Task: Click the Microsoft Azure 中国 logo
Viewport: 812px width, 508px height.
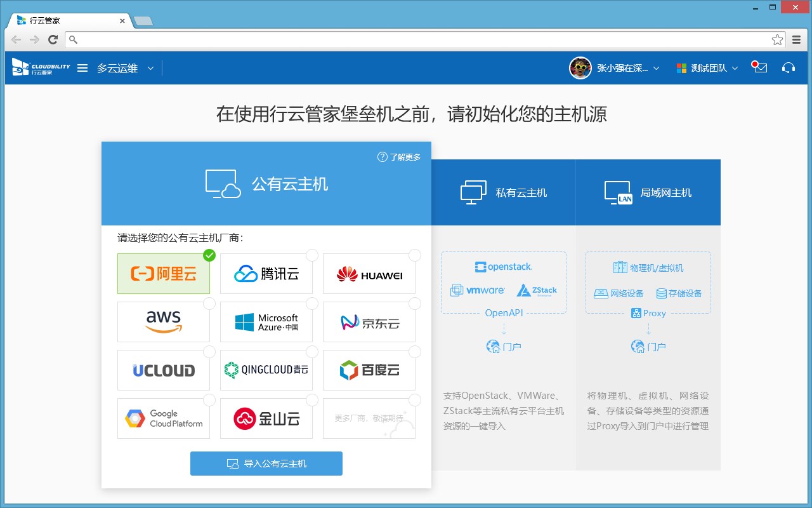Action: tap(266, 322)
